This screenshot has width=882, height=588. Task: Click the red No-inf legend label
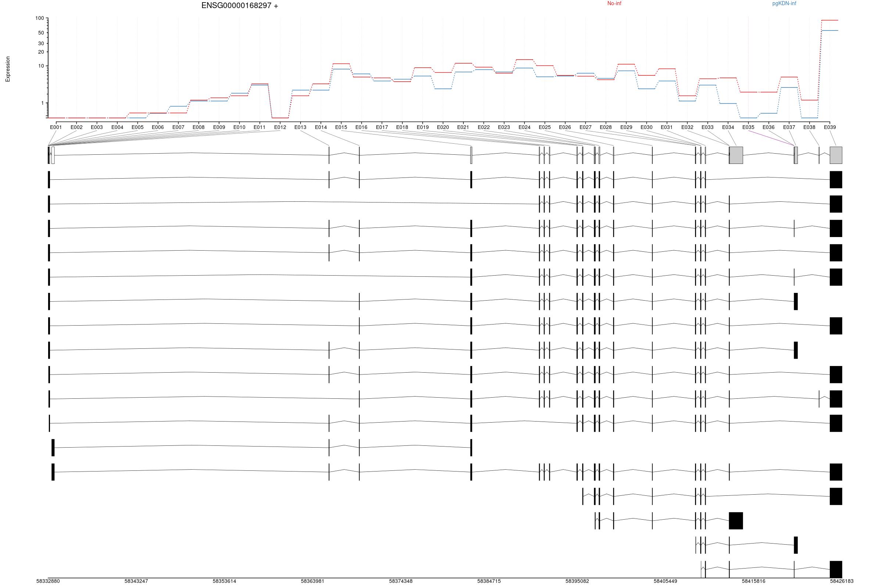(614, 3)
